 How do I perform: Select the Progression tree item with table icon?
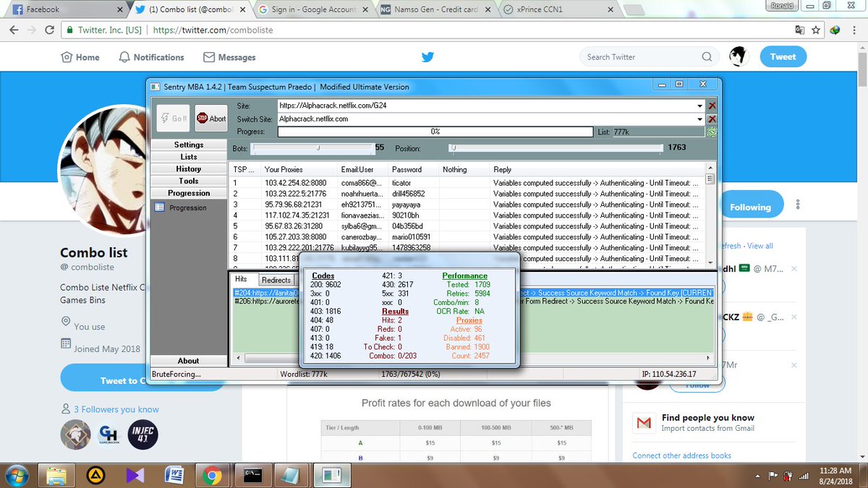pyautogui.click(x=181, y=208)
